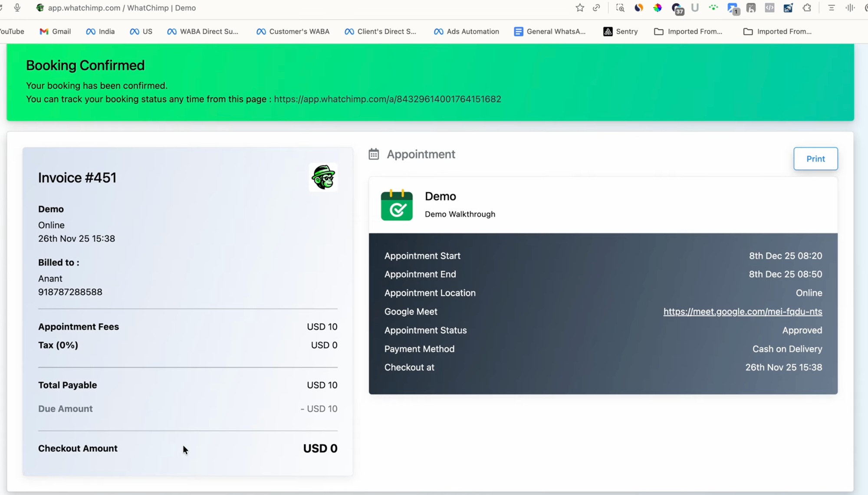Screen dimensions: 868x495
Task: Click the green calendar check Demo logo
Action: pos(397,205)
